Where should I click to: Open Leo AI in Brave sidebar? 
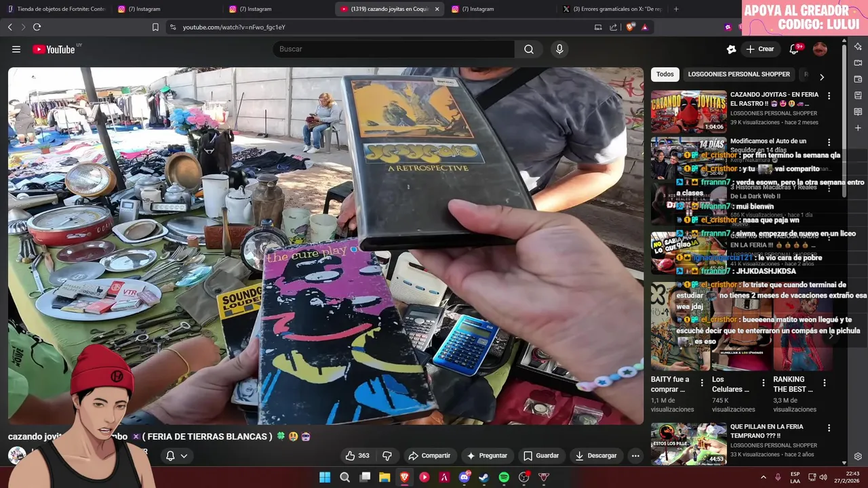pos(858,46)
